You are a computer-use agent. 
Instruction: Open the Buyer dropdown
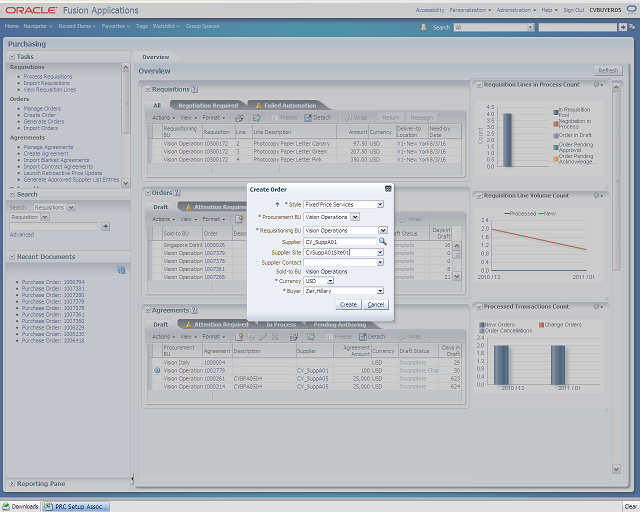click(380, 291)
